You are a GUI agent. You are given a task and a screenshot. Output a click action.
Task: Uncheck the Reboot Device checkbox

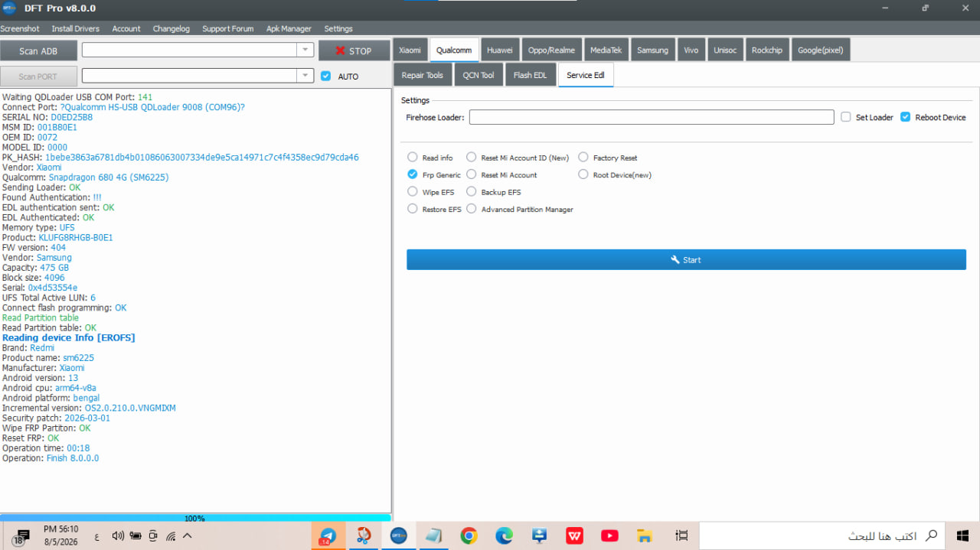click(906, 117)
